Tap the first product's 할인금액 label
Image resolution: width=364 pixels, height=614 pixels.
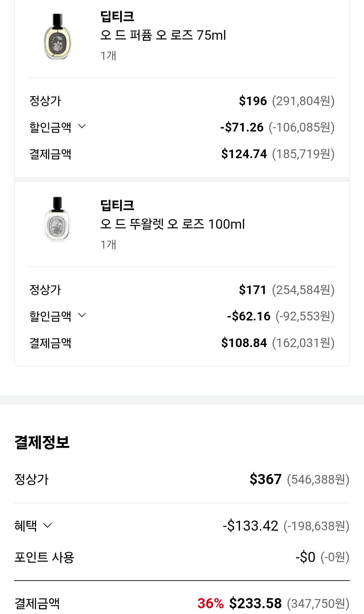coord(50,127)
